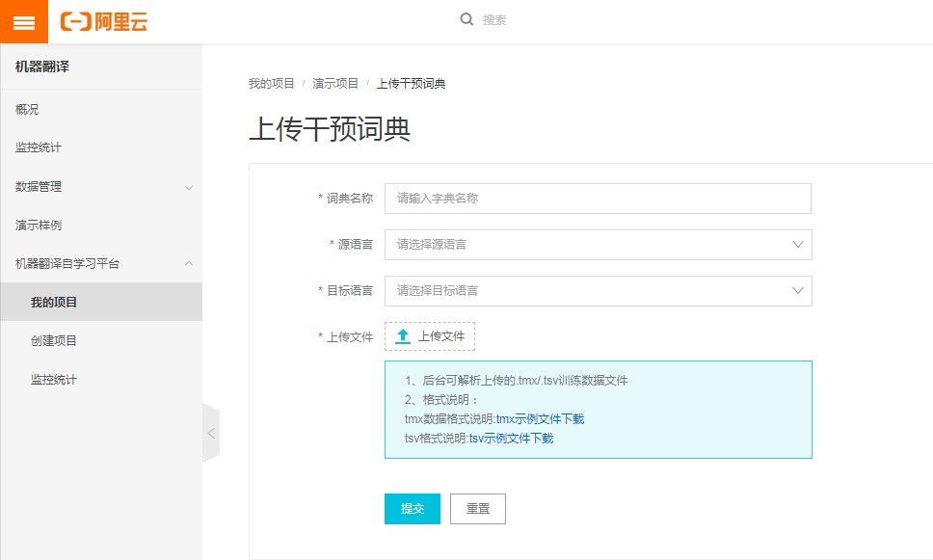This screenshot has width=933, height=560.
Task: Expand the 数据管理 chevron
Action: (x=189, y=187)
